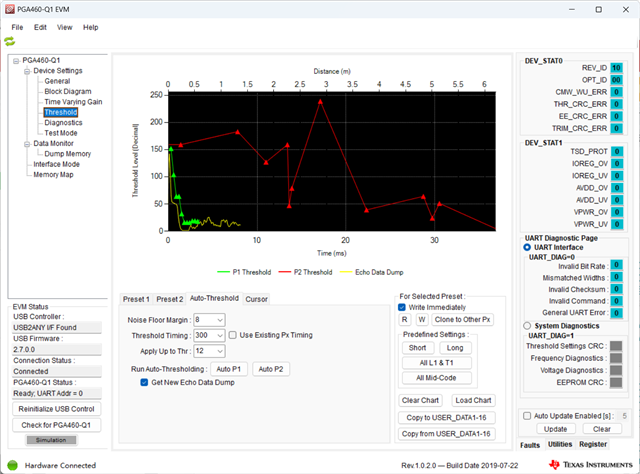Click the PGA460-Q1 EVM title bar app icon
This screenshot has width=640, height=474.
tap(10, 9)
